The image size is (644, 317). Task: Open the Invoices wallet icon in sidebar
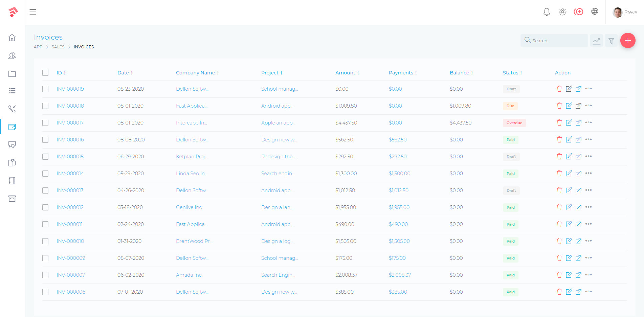coord(12,127)
